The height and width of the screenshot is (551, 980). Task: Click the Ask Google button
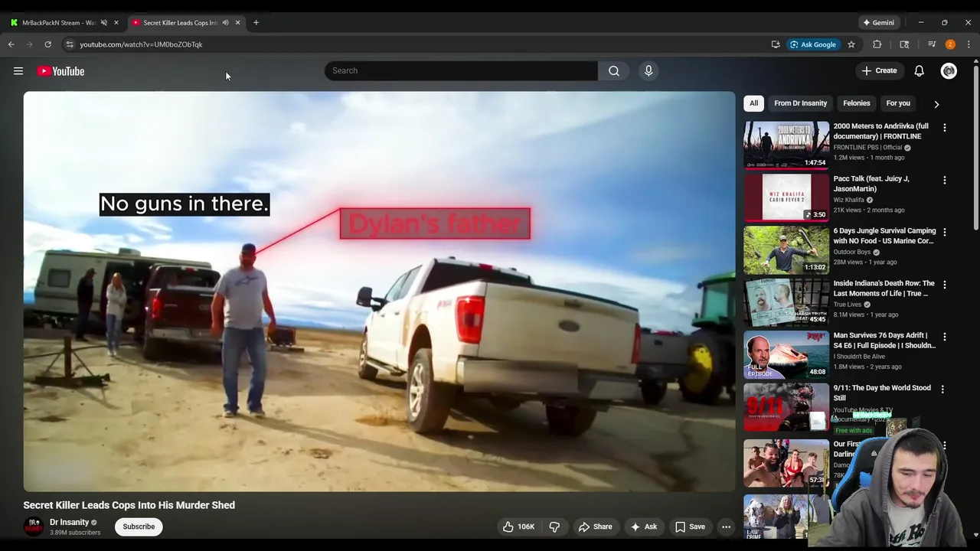click(x=813, y=44)
